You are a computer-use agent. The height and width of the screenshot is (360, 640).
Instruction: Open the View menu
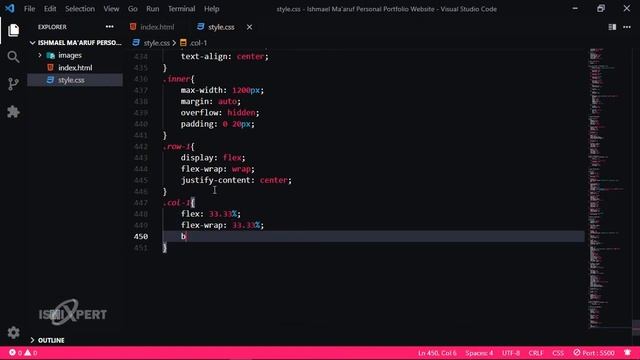(111, 9)
